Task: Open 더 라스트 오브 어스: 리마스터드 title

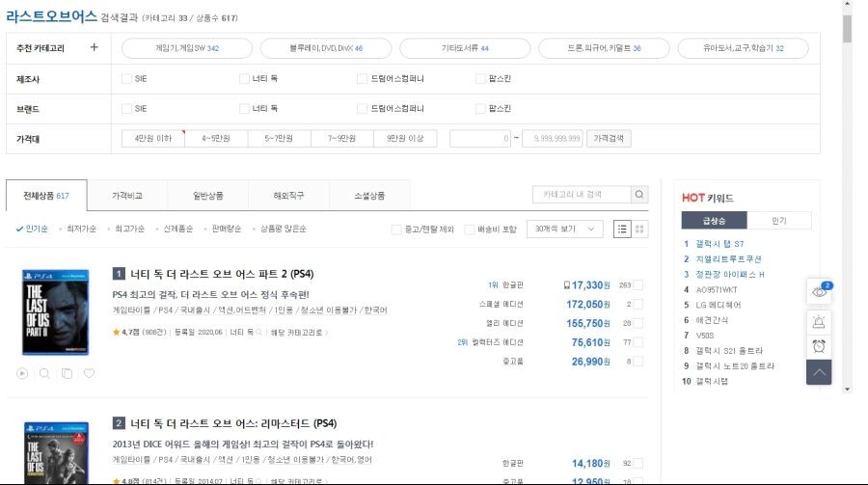Action: pos(233,423)
